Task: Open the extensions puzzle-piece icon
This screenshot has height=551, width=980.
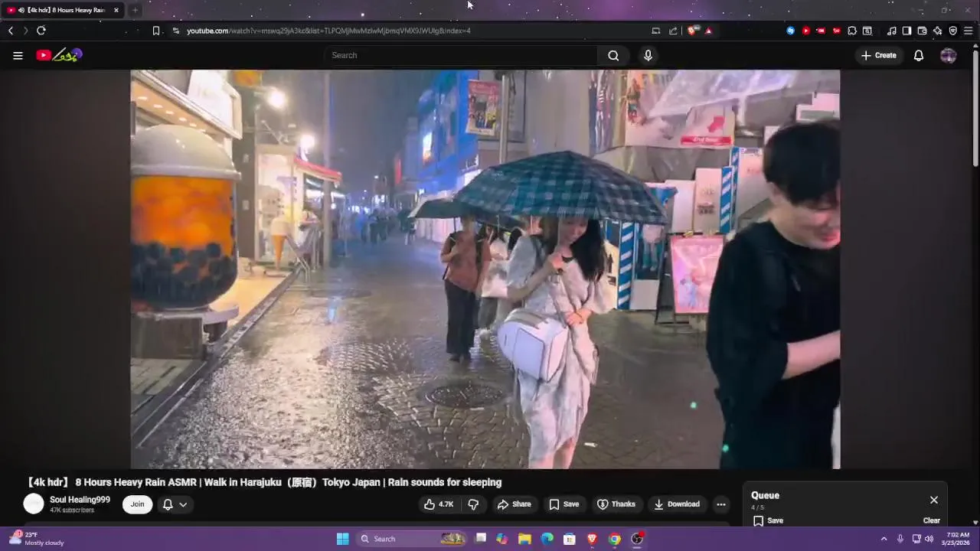Action: 852,31
